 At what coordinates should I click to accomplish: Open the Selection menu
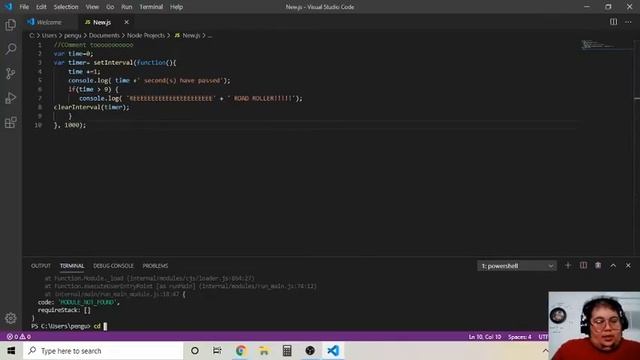[x=66, y=7]
